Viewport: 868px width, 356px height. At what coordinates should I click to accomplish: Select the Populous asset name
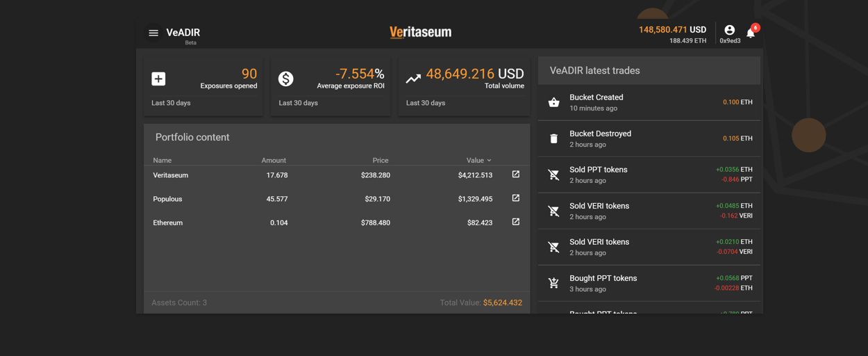click(x=167, y=199)
